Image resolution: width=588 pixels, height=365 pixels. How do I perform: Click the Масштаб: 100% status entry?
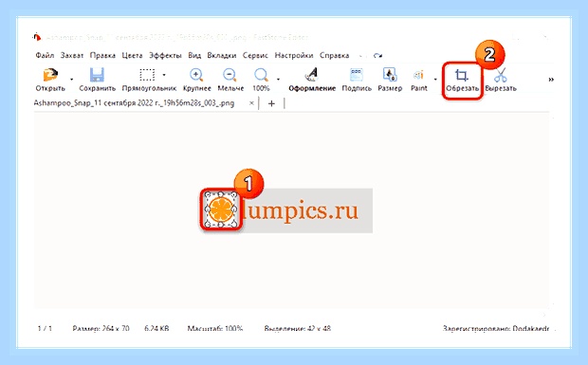pyautogui.click(x=215, y=329)
